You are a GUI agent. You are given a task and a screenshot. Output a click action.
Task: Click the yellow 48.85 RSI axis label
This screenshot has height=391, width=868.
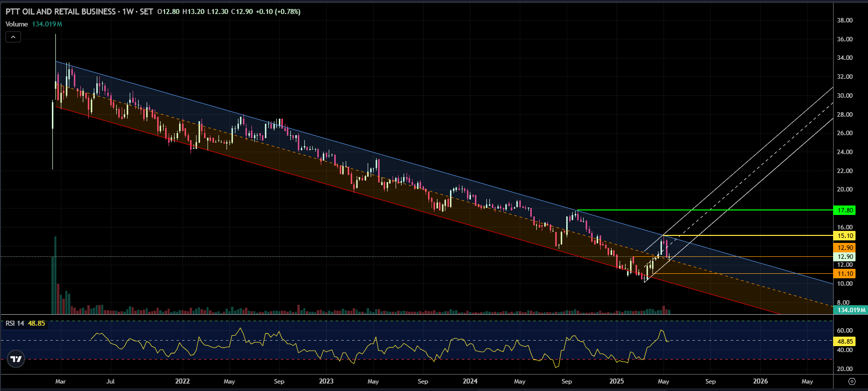(x=845, y=342)
